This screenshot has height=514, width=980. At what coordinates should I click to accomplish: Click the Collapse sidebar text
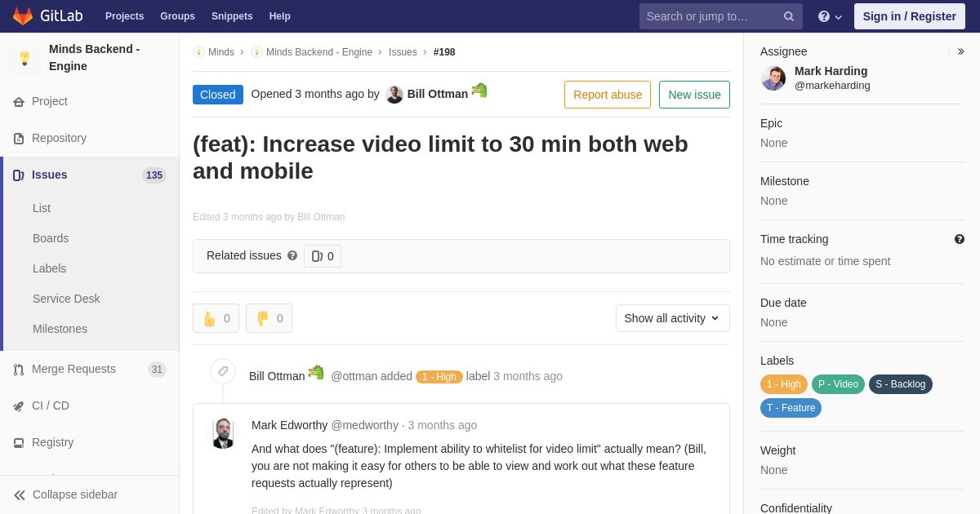[75, 494]
